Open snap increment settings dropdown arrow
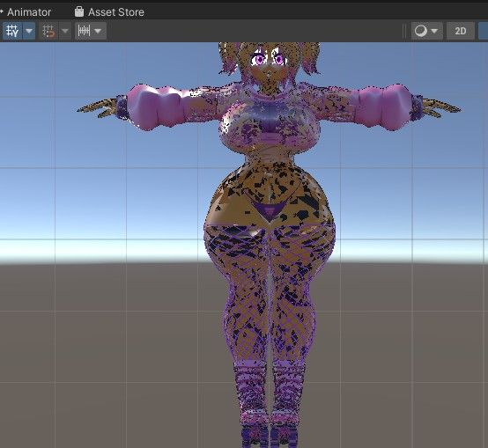 pos(98,31)
